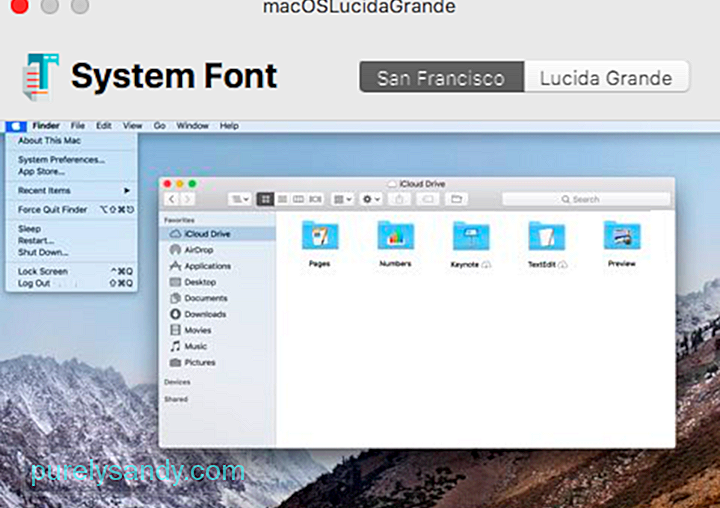Click the Edit Tags toolbar button
The height and width of the screenshot is (508, 720).
point(428,199)
